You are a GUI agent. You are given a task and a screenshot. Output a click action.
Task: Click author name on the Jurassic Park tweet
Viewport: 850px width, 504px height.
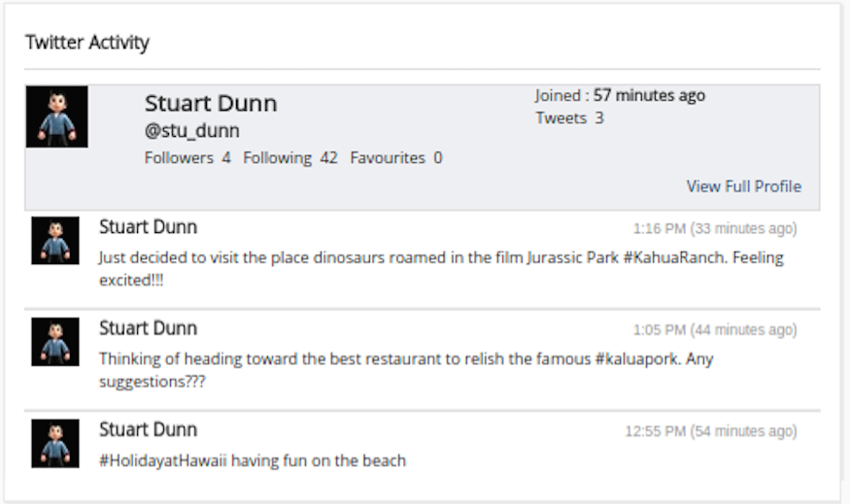[148, 227]
